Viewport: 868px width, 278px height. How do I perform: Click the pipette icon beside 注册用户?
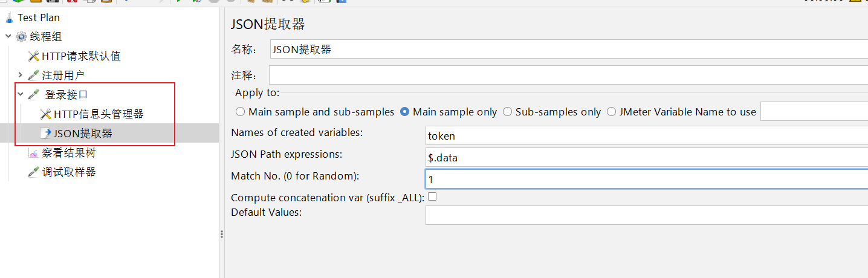point(33,76)
